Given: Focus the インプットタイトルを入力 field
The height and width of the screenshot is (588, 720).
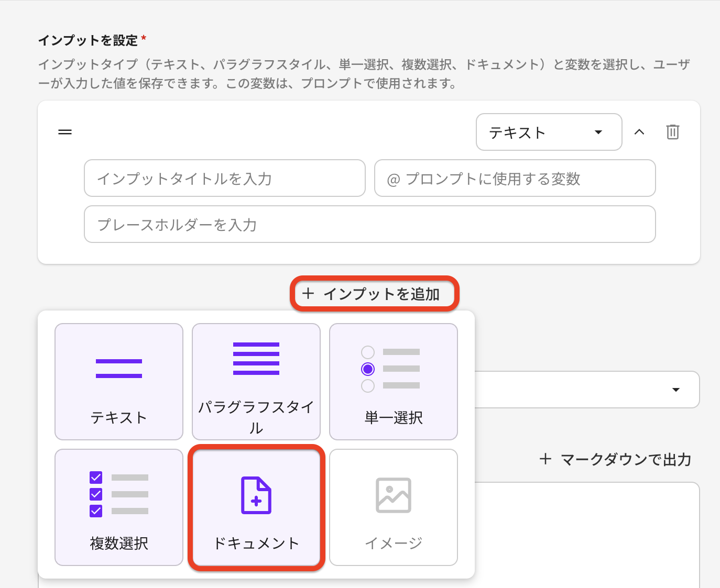Looking at the screenshot, I should pos(224,179).
